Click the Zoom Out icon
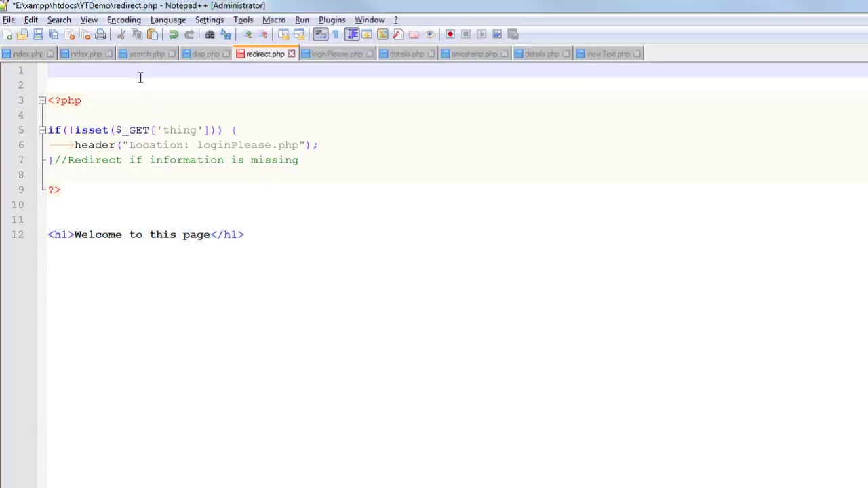Screen dimensions: 868x488 pos(262,35)
